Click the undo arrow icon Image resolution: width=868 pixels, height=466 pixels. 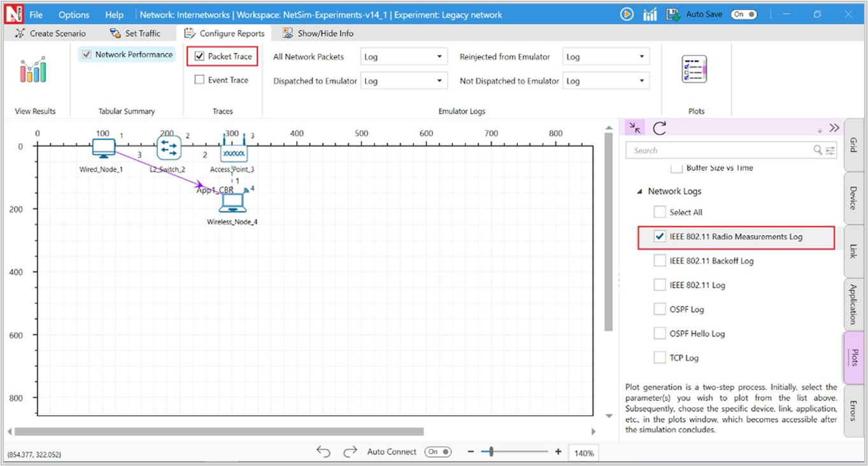click(x=324, y=451)
